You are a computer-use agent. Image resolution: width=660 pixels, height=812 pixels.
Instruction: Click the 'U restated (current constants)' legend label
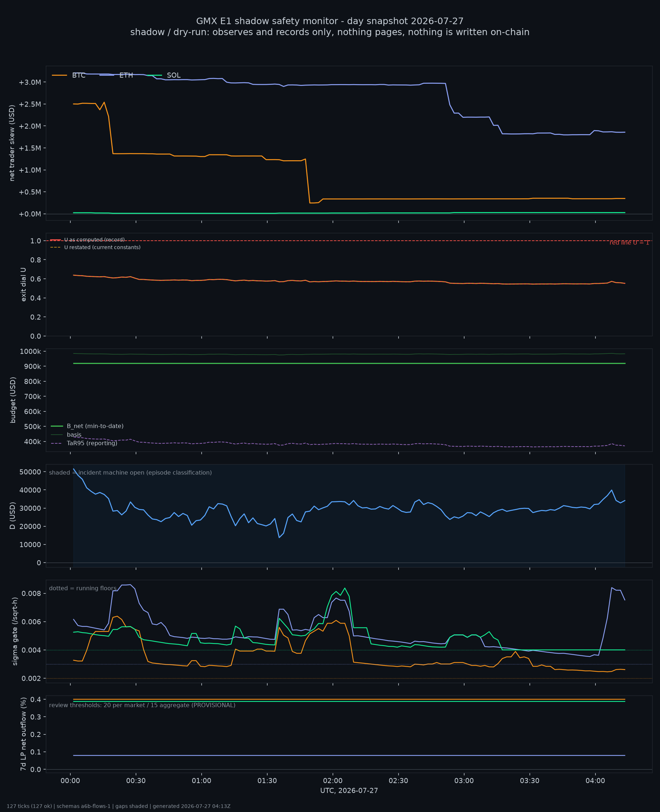click(102, 247)
